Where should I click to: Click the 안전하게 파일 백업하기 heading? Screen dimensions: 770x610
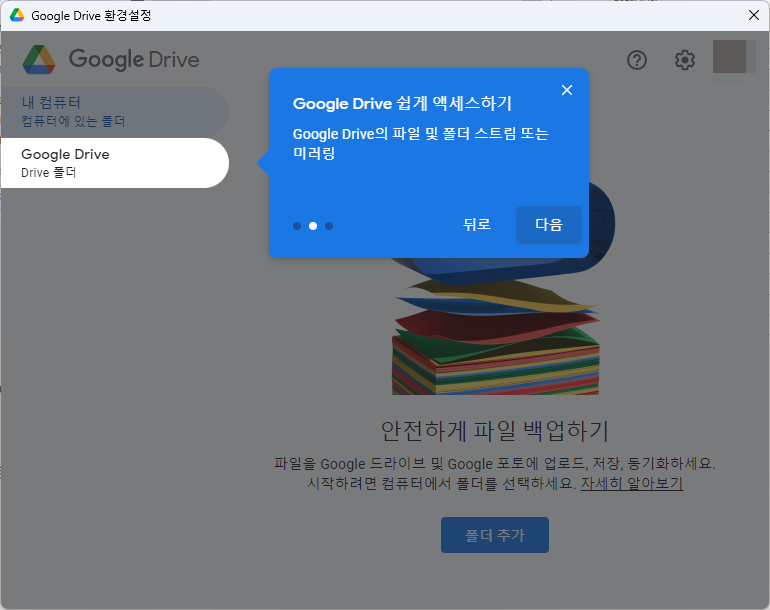pos(494,431)
